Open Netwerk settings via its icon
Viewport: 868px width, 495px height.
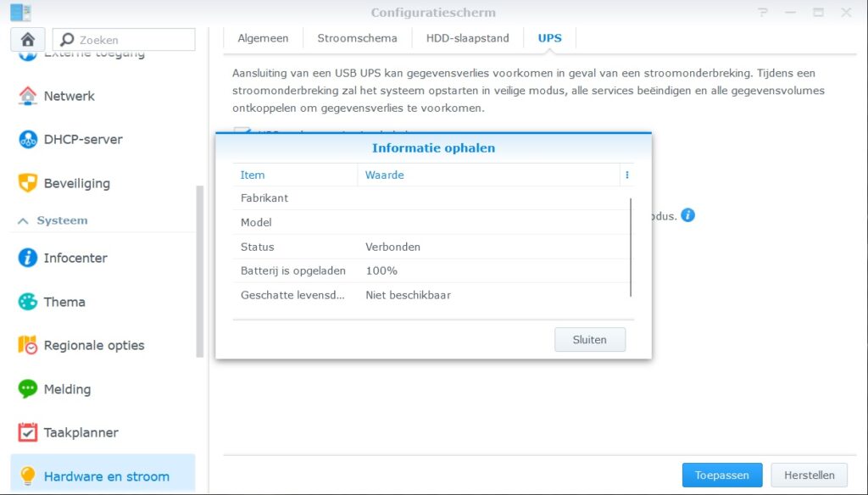click(x=28, y=96)
